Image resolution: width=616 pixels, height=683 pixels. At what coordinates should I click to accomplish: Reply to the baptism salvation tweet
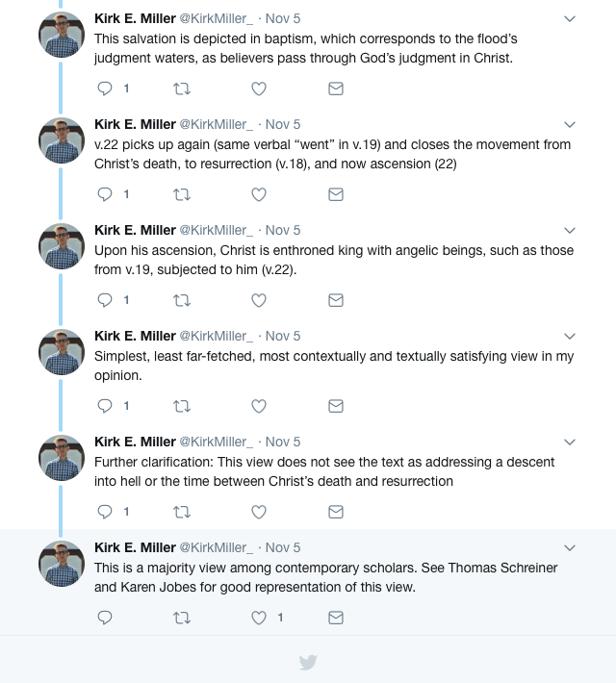point(106,89)
